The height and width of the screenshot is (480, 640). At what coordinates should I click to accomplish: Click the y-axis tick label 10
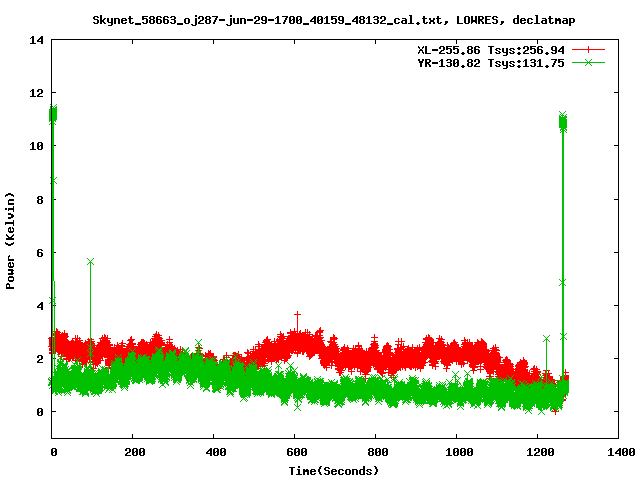pyautogui.click(x=36, y=146)
